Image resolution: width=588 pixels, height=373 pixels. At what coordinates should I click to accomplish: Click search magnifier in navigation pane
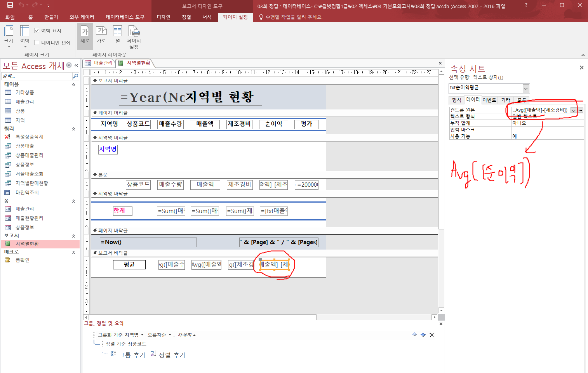click(75, 76)
